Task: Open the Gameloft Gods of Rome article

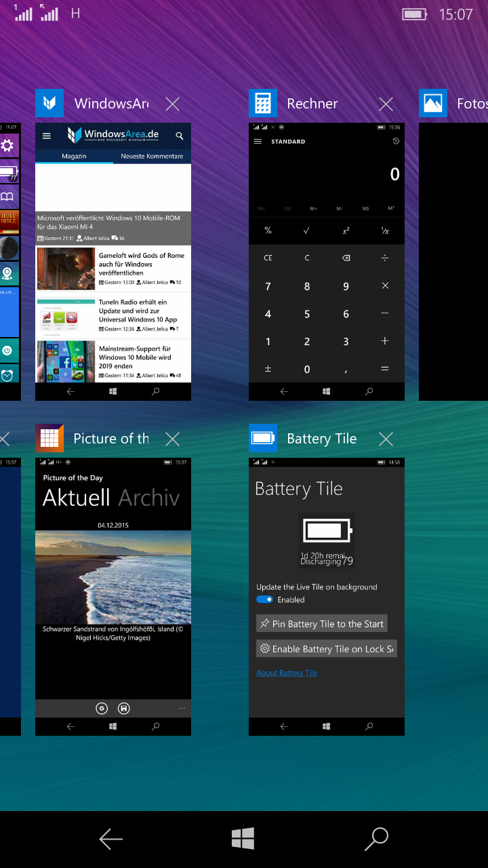Action: click(x=113, y=269)
